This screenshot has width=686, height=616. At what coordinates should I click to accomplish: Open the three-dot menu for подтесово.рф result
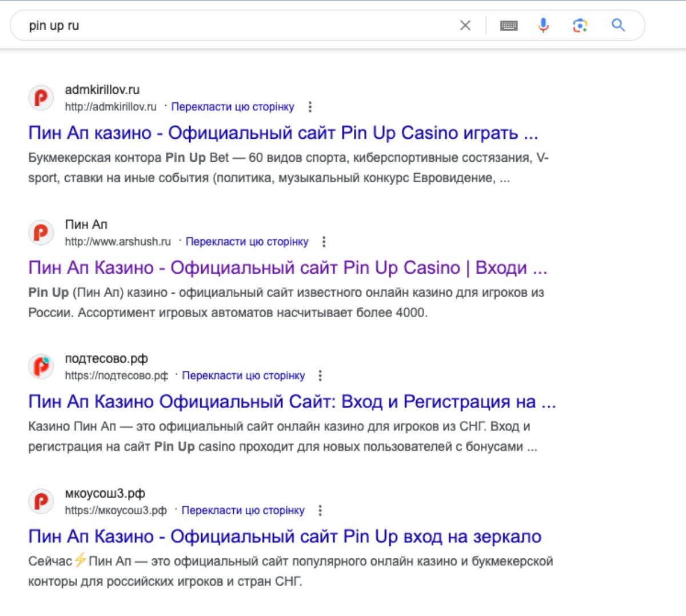(x=320, y=375)
